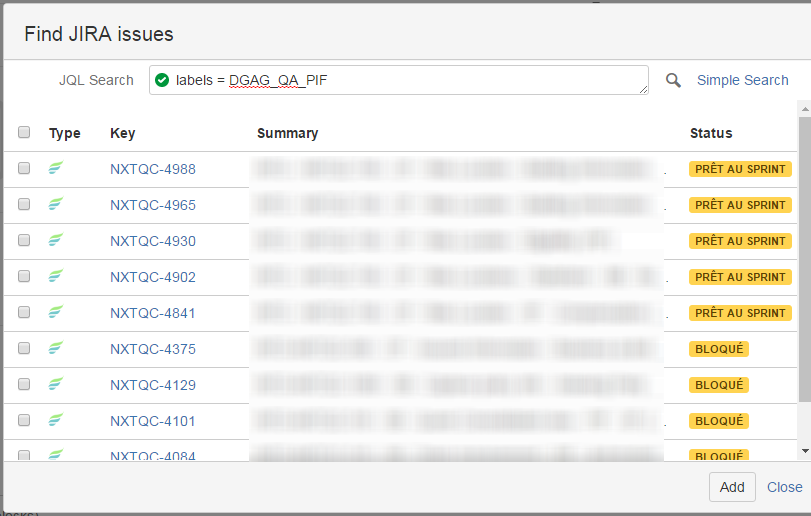Click the scrollbar up arrow

(x=805, y=109)
